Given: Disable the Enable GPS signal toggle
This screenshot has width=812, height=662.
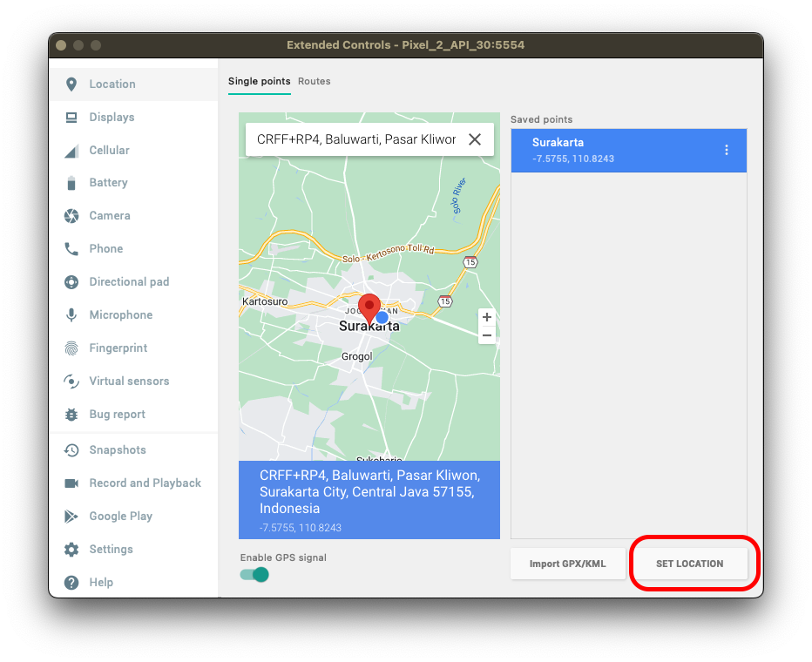Looking at the screenshot, I should 254,575.
